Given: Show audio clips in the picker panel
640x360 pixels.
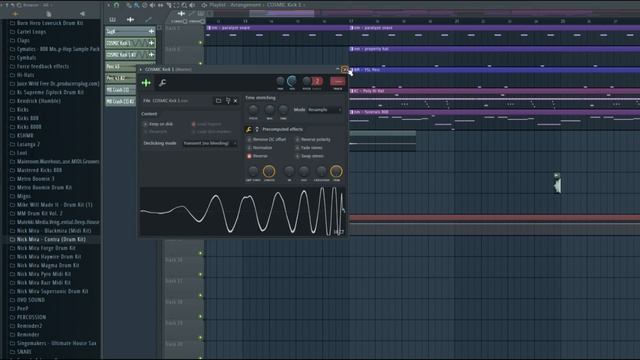Looking at the screenshot, I should (130, 20).
